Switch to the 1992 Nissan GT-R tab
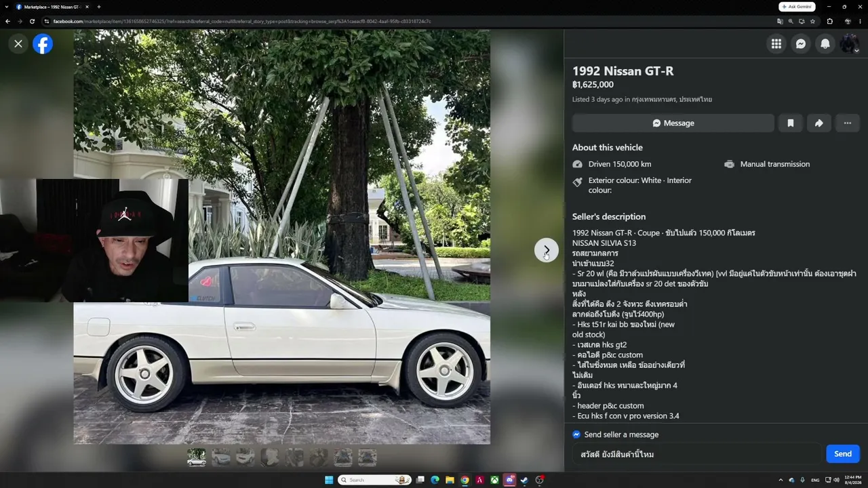 click(x=53, y=7)
